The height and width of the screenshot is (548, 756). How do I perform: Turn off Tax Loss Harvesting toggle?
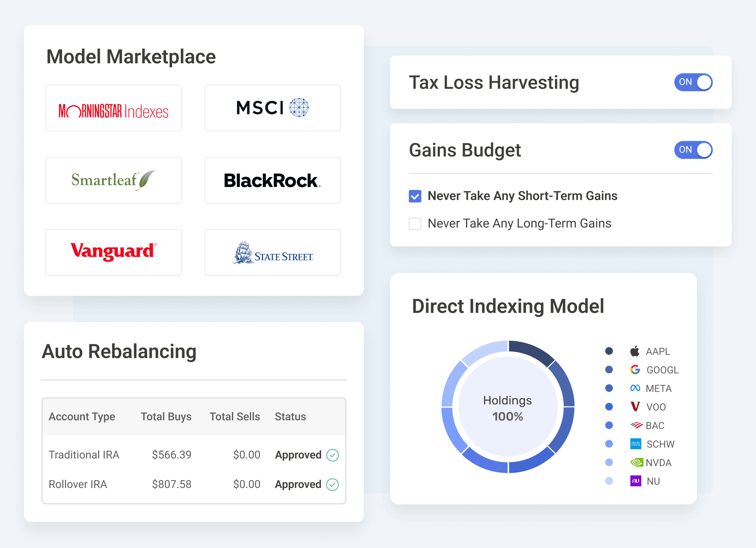pos(693,82)
